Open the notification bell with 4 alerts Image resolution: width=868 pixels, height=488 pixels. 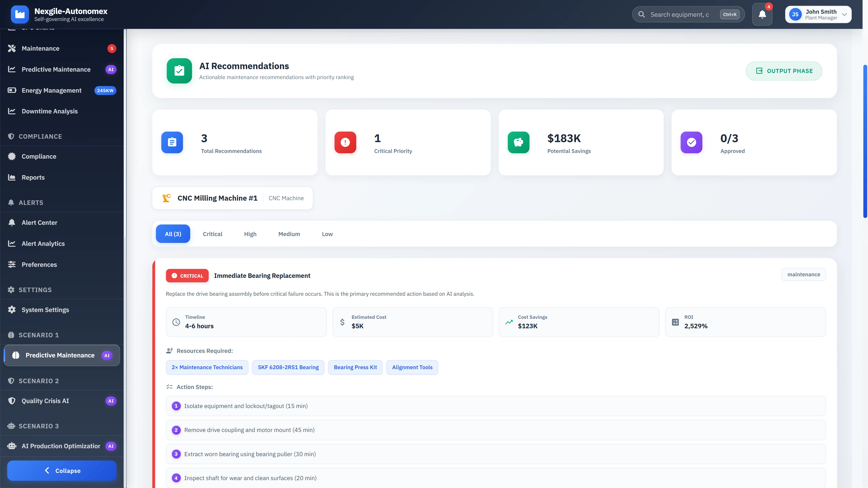[x=762, y=14]
